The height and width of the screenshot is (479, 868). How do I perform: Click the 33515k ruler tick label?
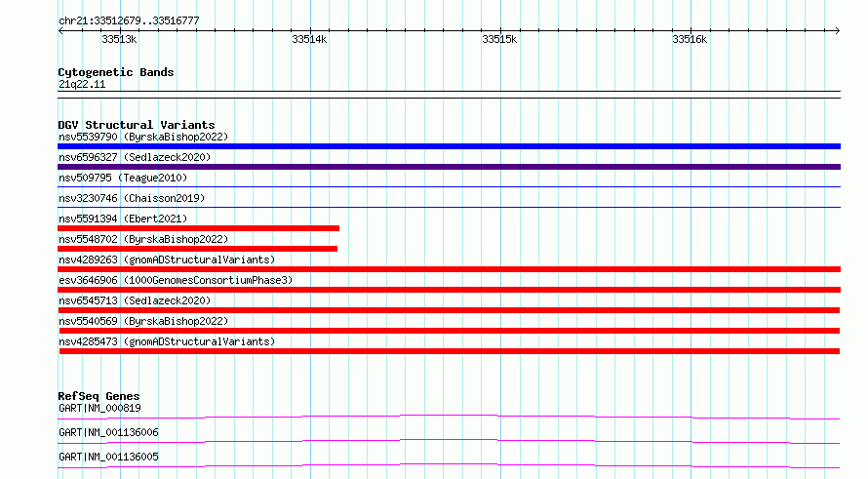click(x=499, y=39)
